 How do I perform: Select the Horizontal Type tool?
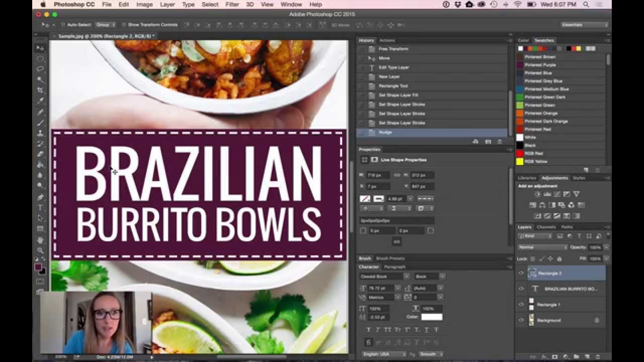tap(40, 208)
